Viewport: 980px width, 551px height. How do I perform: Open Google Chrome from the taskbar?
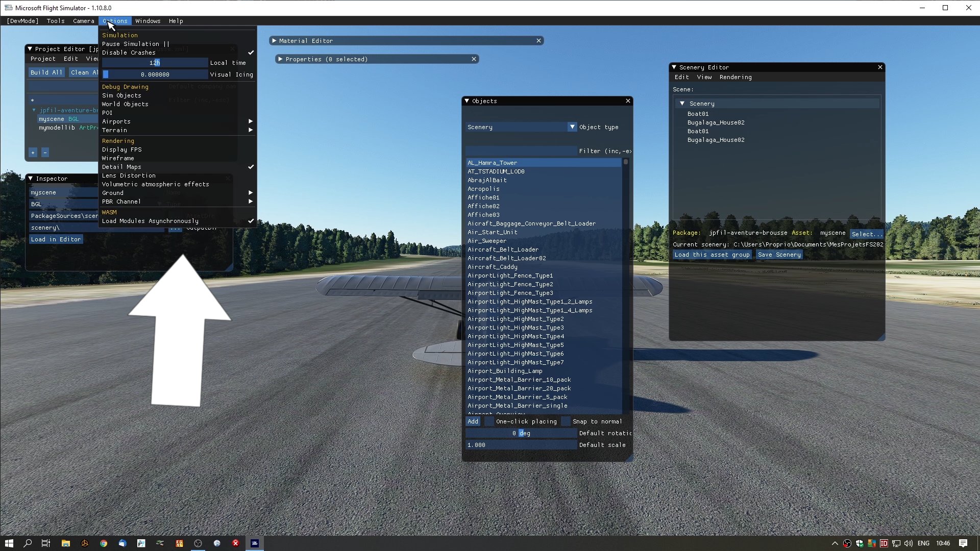pos(104,543)
